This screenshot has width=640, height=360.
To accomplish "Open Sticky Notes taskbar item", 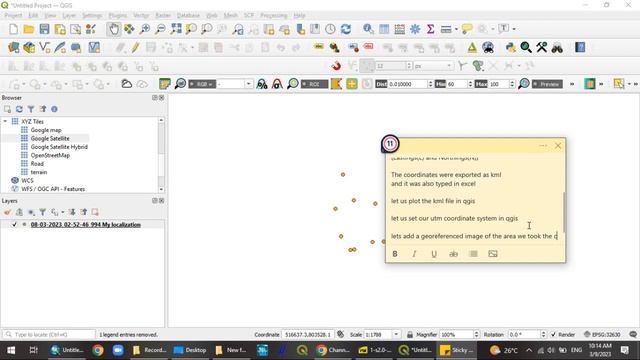I will pyautogui.click(x=457, y=350).
